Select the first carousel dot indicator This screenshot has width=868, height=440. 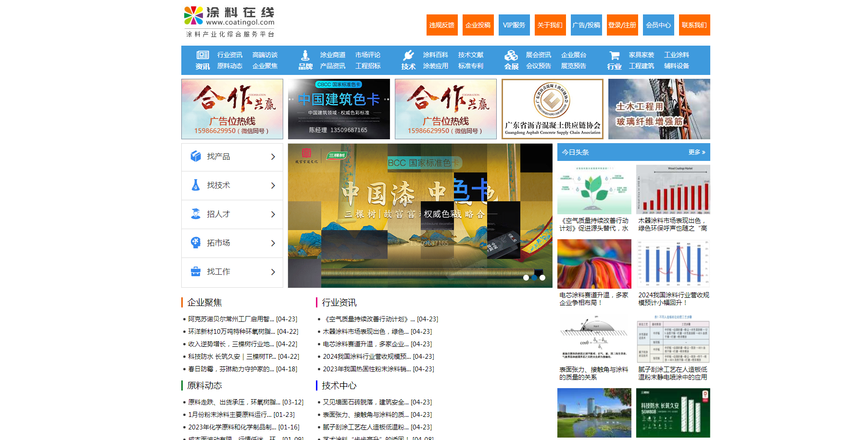[526, 278]
